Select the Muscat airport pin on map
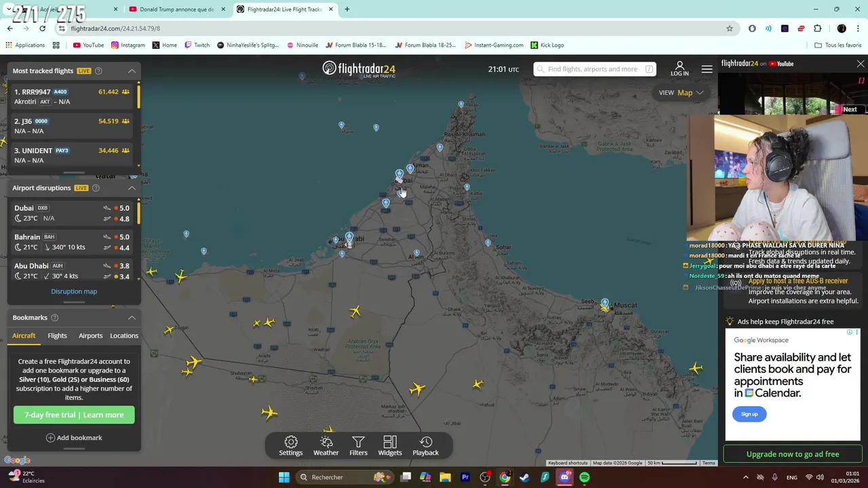Viewport: 868px width, 488px height. pos(605,303)
